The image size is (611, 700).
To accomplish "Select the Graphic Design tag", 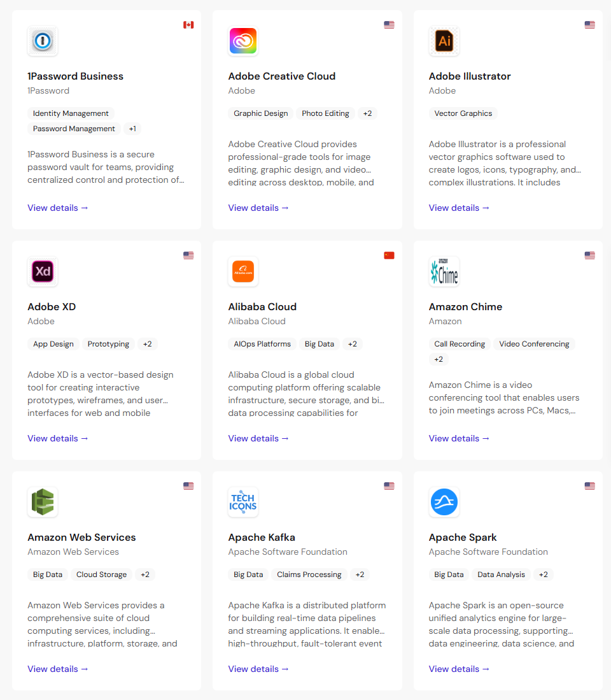I will 261,113.
